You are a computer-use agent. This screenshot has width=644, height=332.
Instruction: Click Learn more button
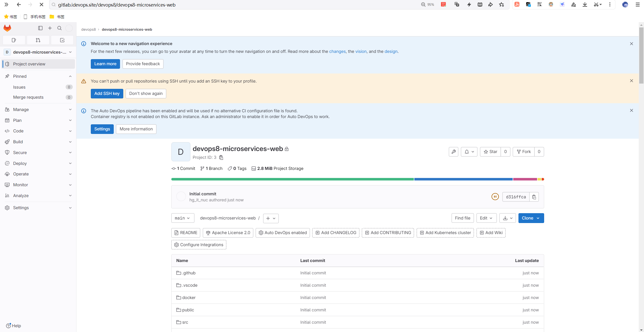pyautogui.click(x=105, y=64)
